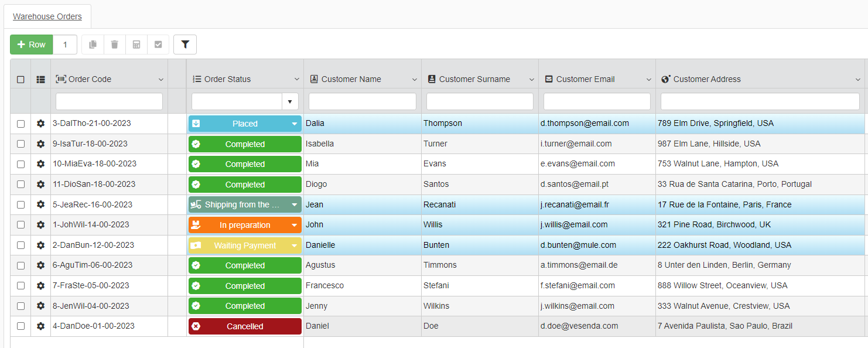Click the Customer Name filter input field

[362, 101]
